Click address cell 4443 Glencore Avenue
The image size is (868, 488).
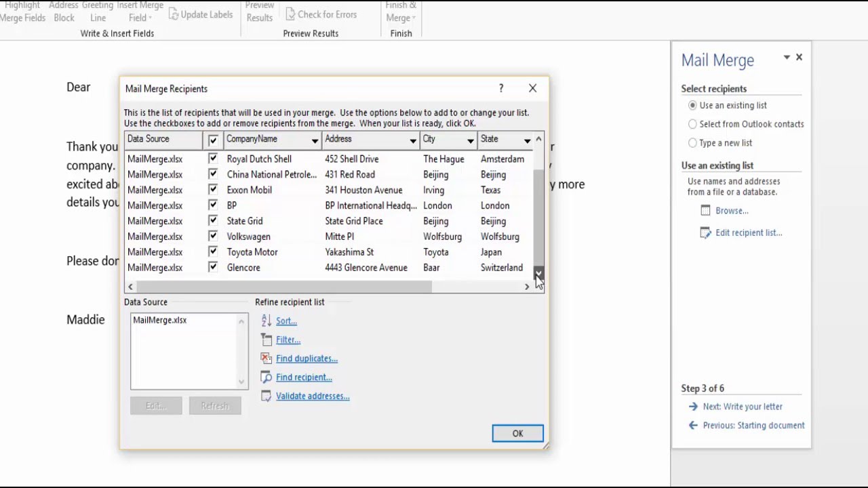pyautogui.click(x=366, y=268)
